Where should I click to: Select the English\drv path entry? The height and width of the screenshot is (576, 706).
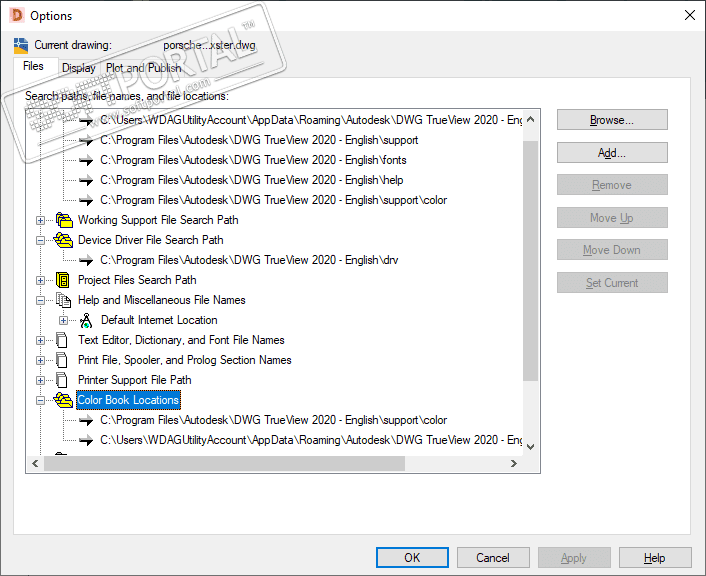coord(249,260)
